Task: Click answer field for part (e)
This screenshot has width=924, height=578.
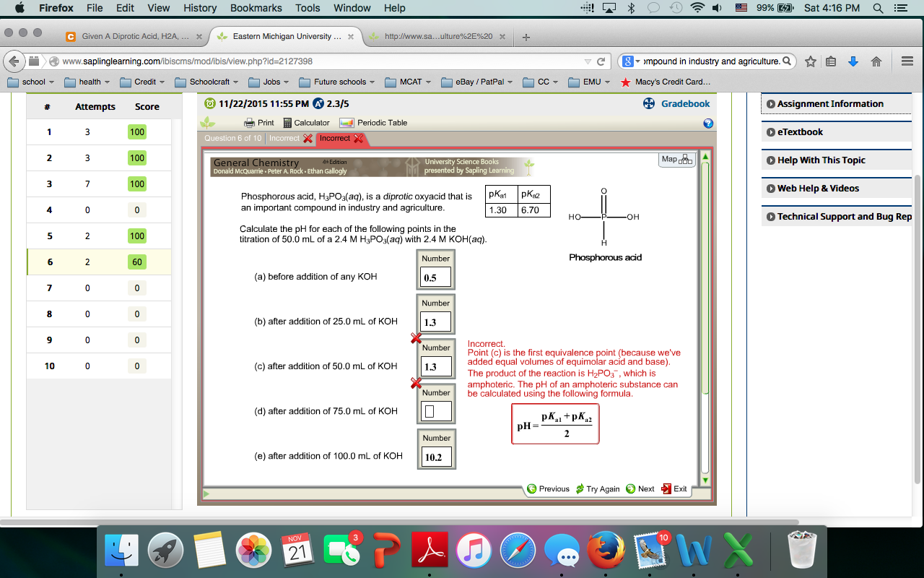Action: [x=436, y=457]
